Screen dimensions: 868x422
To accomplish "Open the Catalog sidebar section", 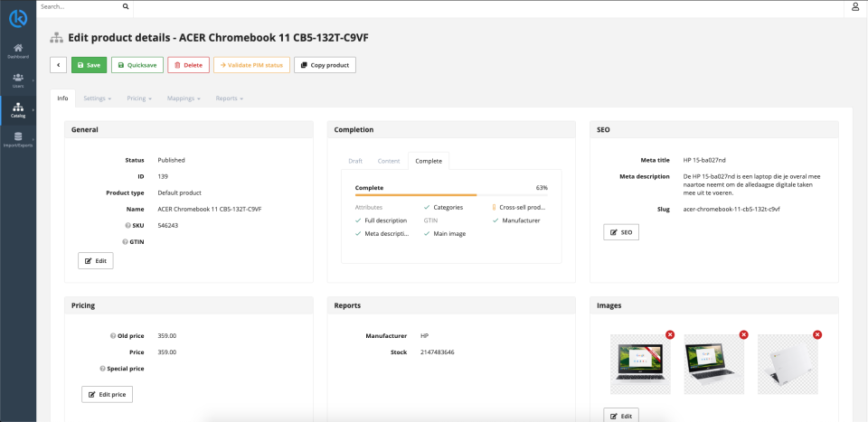I will tap(18, 110).
